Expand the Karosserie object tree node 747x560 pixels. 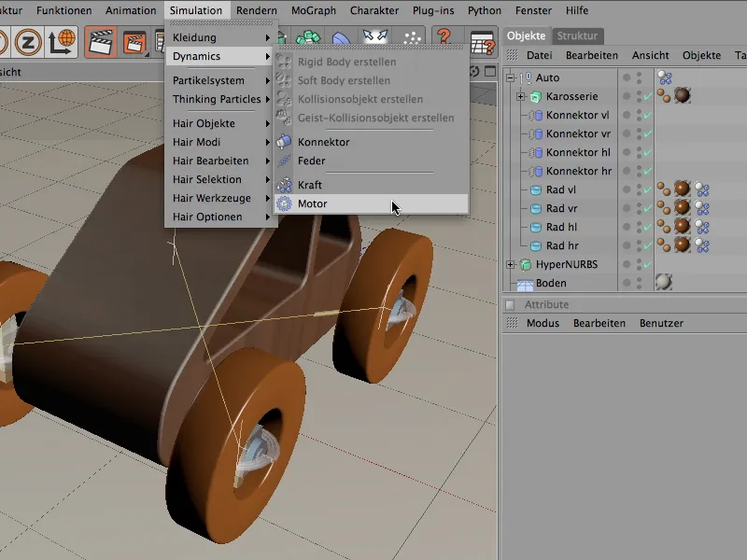520,97
